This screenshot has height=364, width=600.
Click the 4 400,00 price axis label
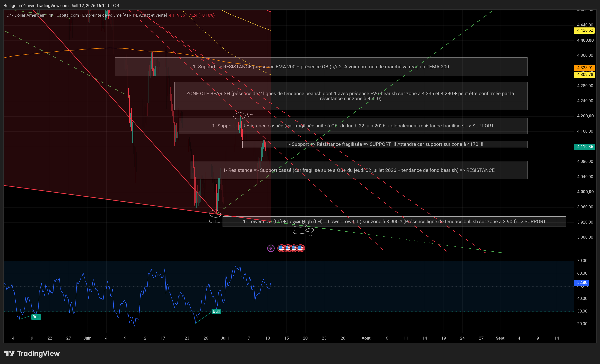(x=585, y=40)
